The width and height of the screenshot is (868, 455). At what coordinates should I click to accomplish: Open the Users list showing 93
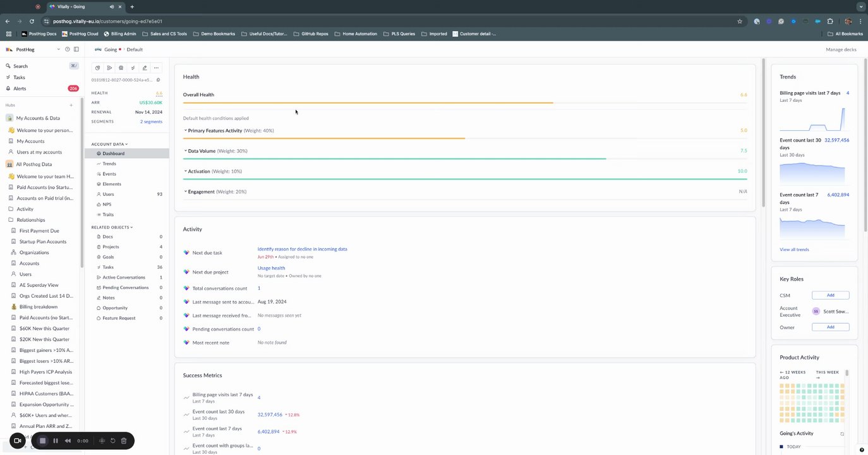[128, 194]
